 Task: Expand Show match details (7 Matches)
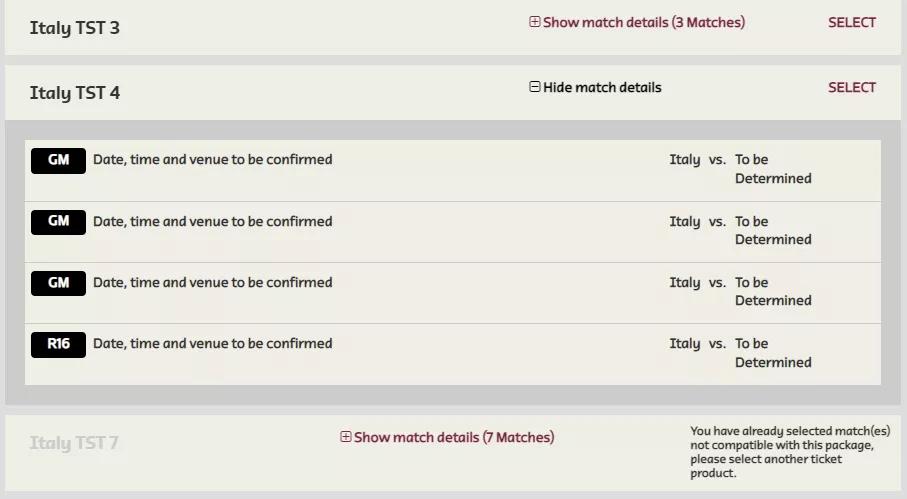pos(453,437)
